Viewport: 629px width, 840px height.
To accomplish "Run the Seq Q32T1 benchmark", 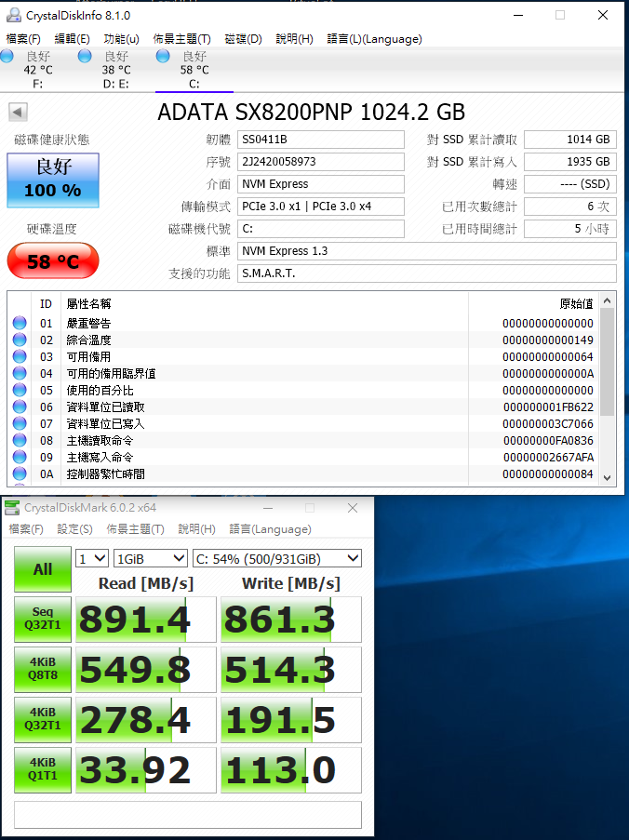I will pos(43,620).
